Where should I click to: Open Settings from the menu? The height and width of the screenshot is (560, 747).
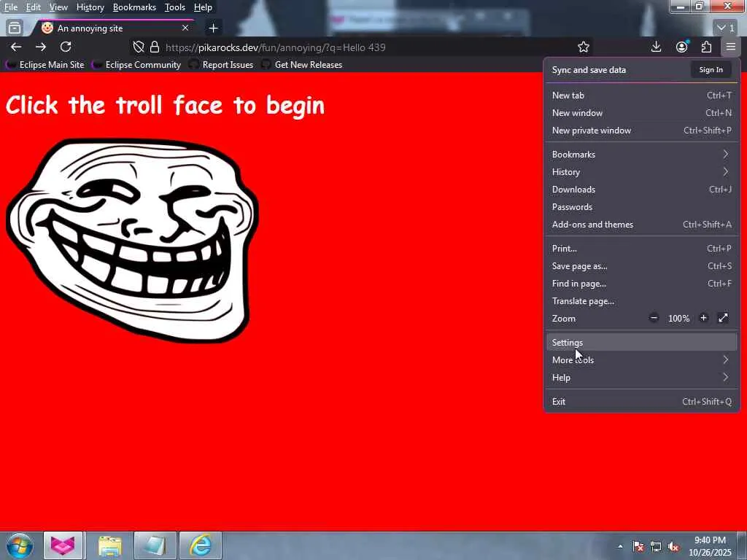(x=641, y=343)
